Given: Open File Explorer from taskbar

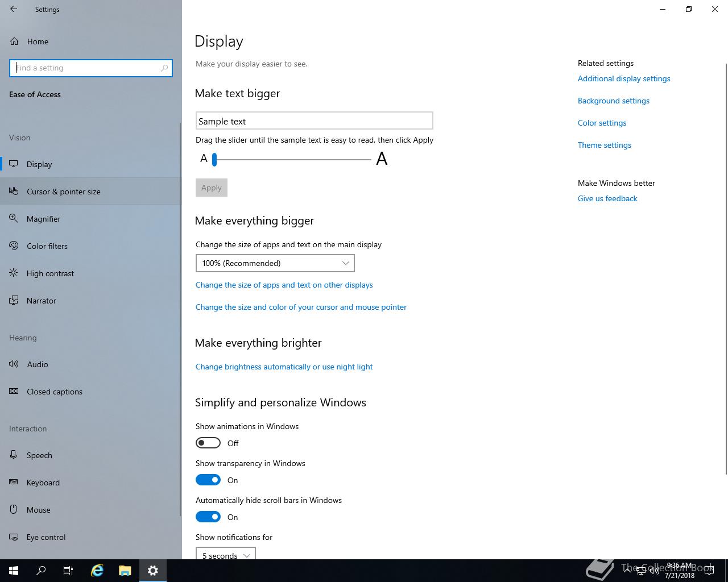Looking at the screenshot, I should point(125,571).
